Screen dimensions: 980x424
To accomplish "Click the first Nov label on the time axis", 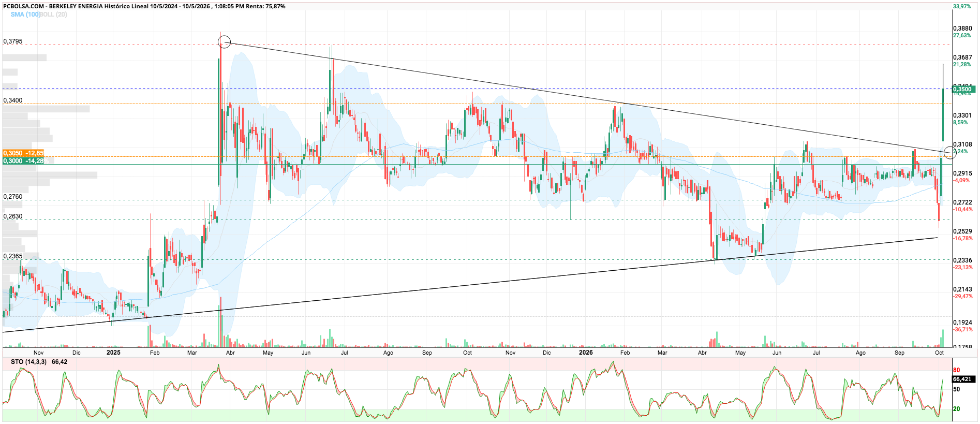I will (x=38, y=353).
